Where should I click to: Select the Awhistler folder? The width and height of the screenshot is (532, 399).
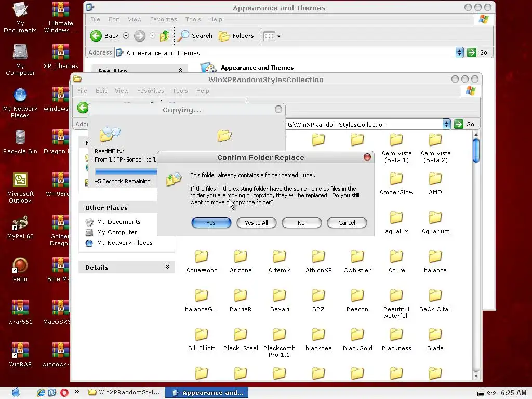pyautogui.click(x=357, y=262)
